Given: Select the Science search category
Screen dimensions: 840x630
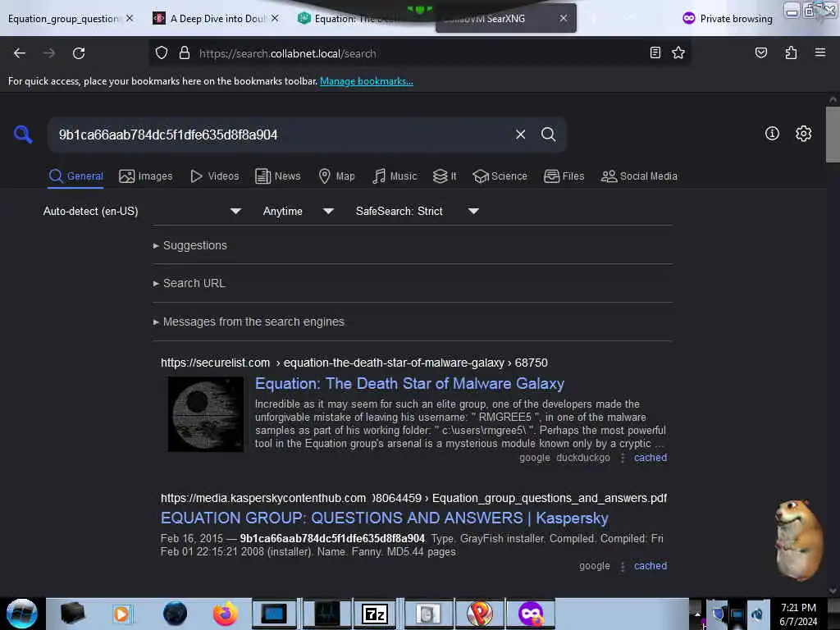Looking at the screenshot, I should coord(500,176).
